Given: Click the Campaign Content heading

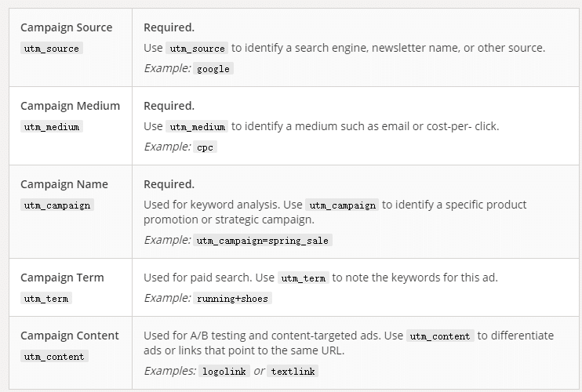Looking at the screenshot, I should (70, 336).
